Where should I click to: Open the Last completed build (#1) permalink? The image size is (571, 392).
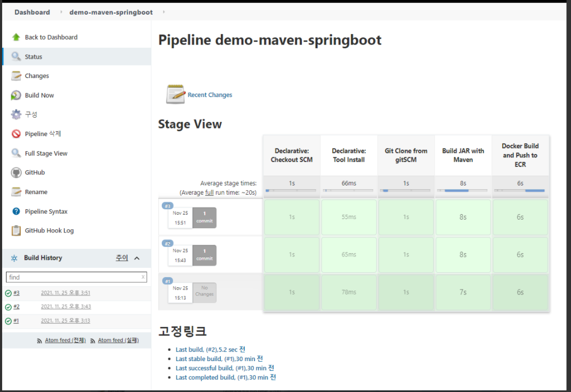point(226,377)
